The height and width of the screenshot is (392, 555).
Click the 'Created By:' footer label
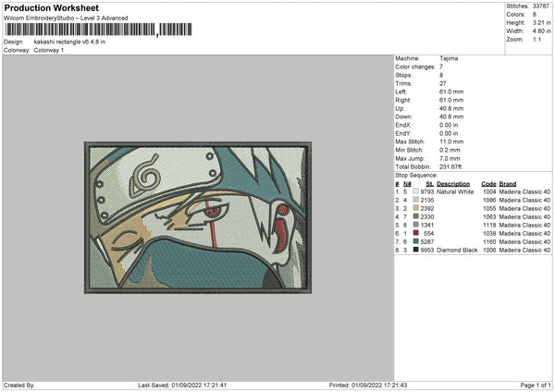(x=19, y=385)
